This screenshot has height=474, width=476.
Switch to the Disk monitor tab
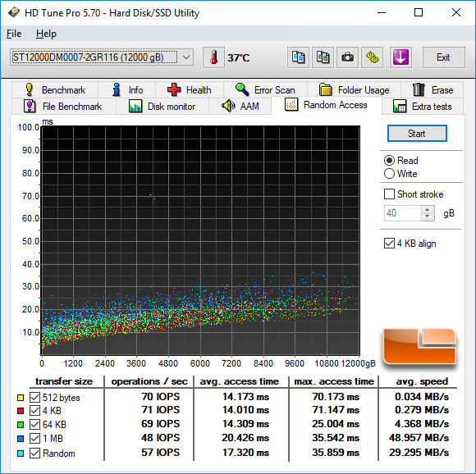pyautogui.click(x=162, y=107)
